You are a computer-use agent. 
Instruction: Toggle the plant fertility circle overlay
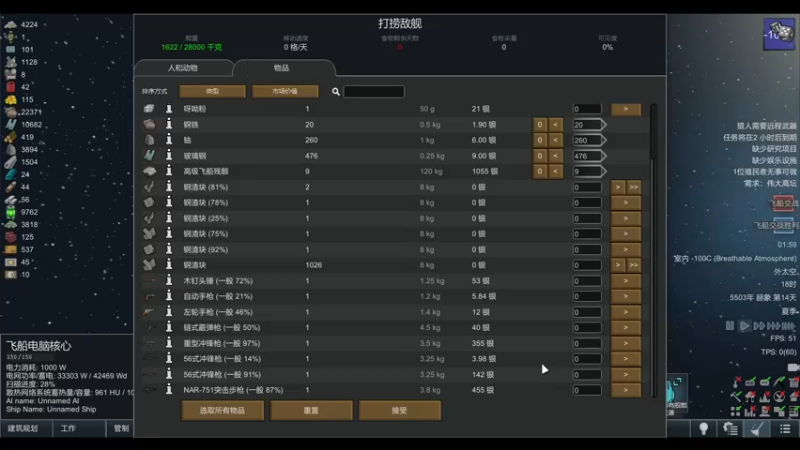point(780,396)
